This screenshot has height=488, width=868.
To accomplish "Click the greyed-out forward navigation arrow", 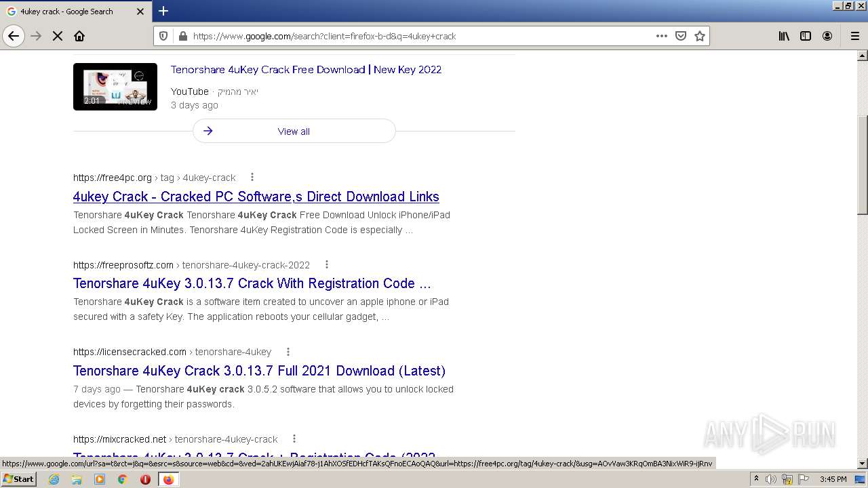I will [x=37, y=36].
